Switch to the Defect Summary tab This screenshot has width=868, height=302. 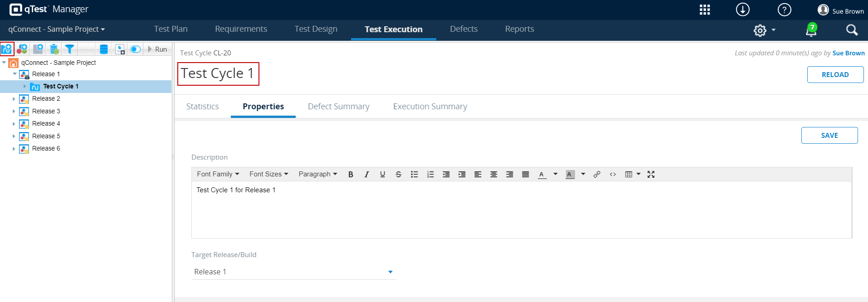click(x=338, y=107)
